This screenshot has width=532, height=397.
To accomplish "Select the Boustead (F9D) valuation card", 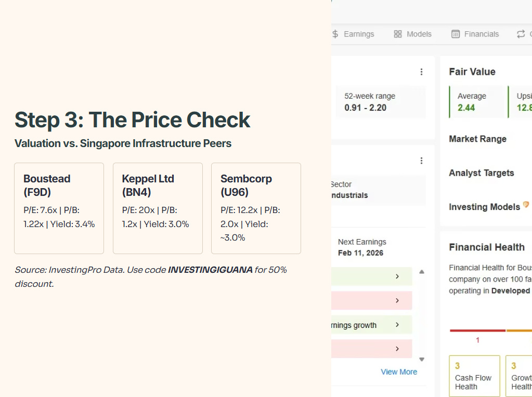I will (x=59, y=208).
